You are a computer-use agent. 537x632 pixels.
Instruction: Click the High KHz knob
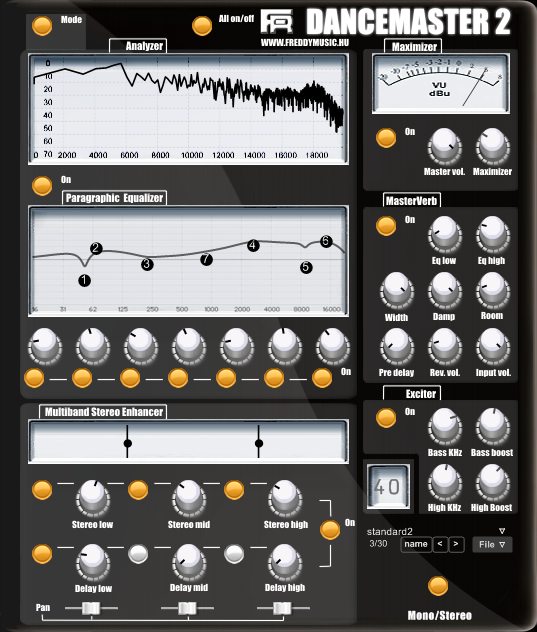tap(444, 482)
